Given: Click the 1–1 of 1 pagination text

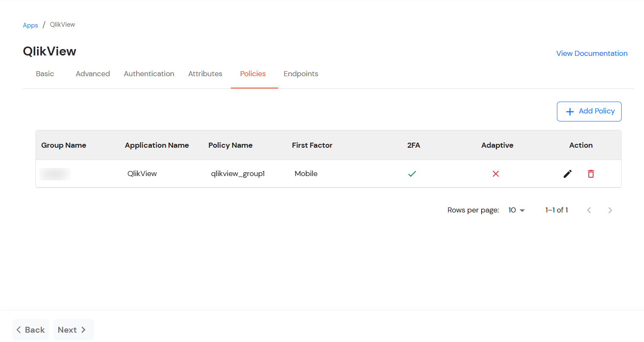Looking at the screenshot, I should 556,210.
